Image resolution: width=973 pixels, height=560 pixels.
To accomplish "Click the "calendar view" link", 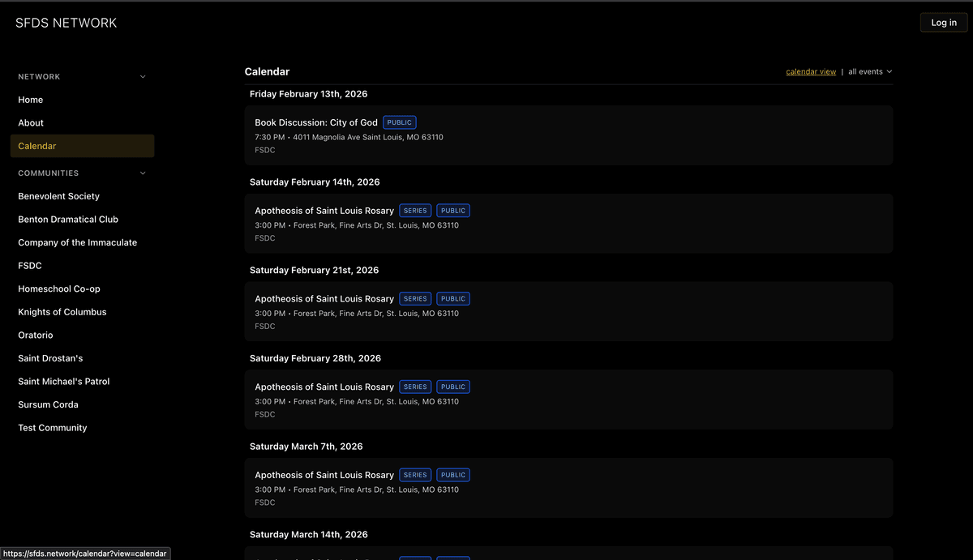I will tap(810, 71).
